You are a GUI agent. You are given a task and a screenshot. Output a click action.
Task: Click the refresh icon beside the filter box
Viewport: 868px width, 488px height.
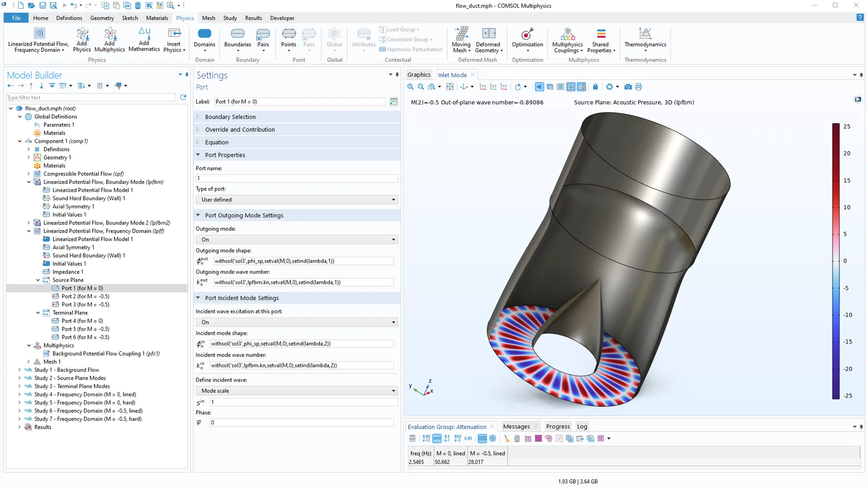point(183,97)
